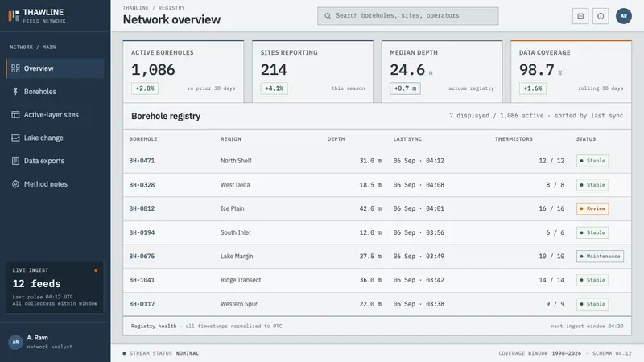Click the 42.0 m depth value
644x362 pixels.
[370, 208]
